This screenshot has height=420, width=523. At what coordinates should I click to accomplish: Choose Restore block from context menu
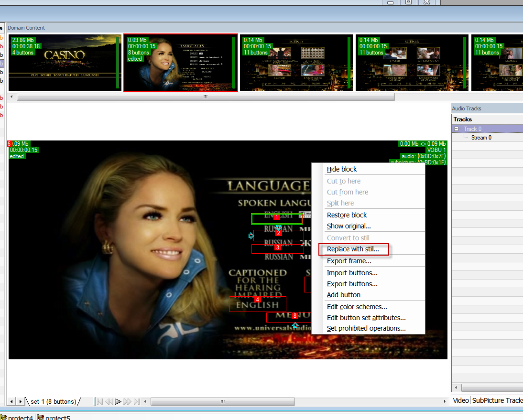(347, 215)
